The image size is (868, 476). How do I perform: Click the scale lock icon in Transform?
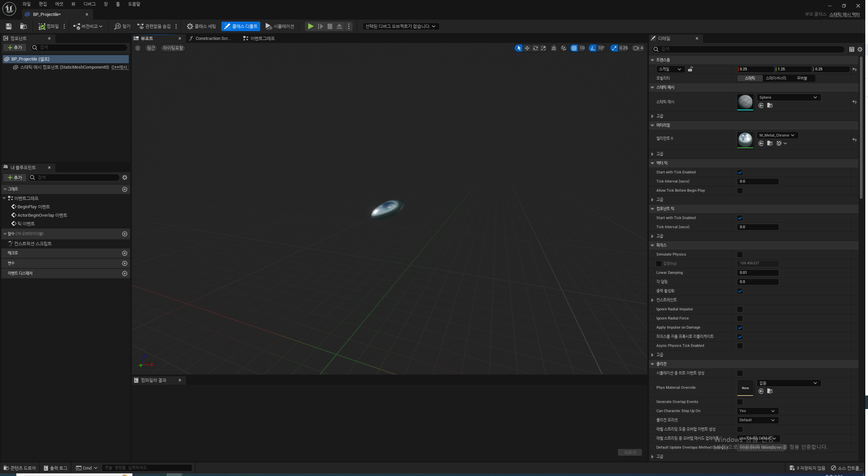tap(691, 69)
